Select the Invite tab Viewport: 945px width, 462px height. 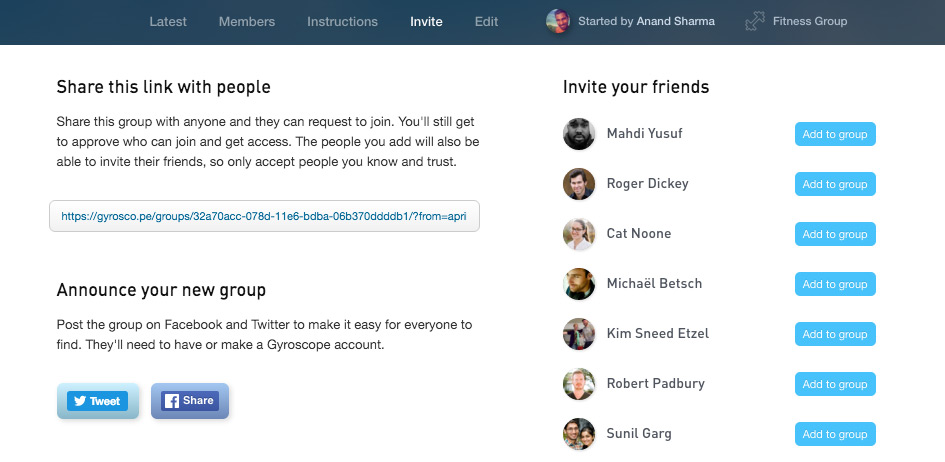(x=426, y=22)
